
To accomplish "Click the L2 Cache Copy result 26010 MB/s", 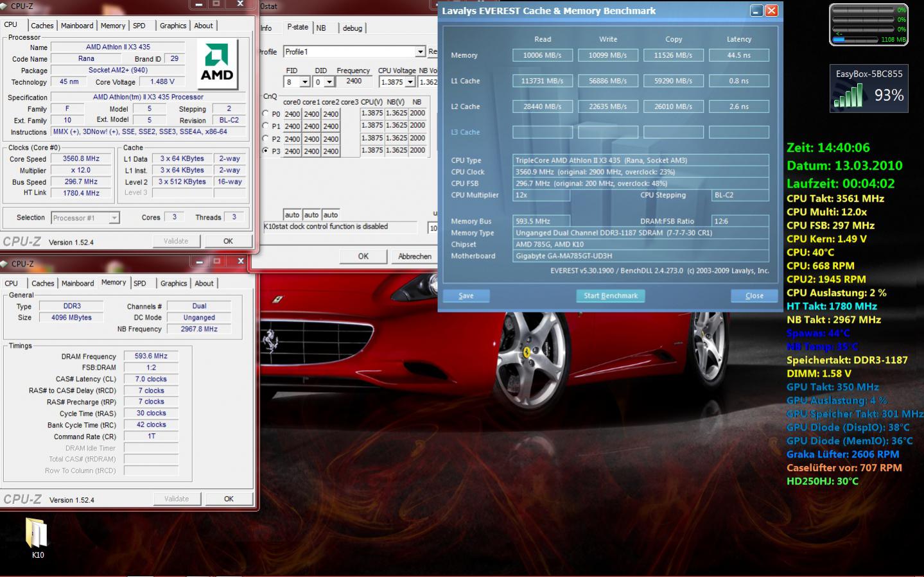I will coord(674,107).
